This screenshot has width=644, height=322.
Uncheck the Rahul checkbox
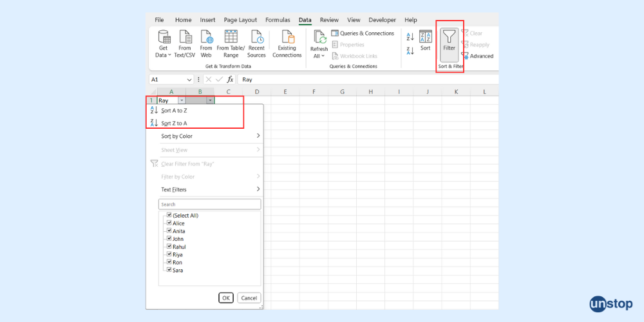click(x=169, y=247)
